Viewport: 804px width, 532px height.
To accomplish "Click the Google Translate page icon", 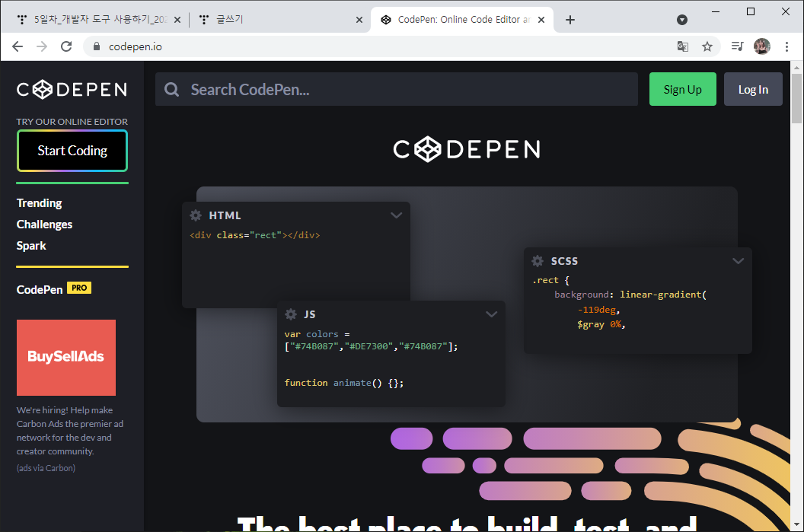I will pyautogui.click(x=682, y=46).
